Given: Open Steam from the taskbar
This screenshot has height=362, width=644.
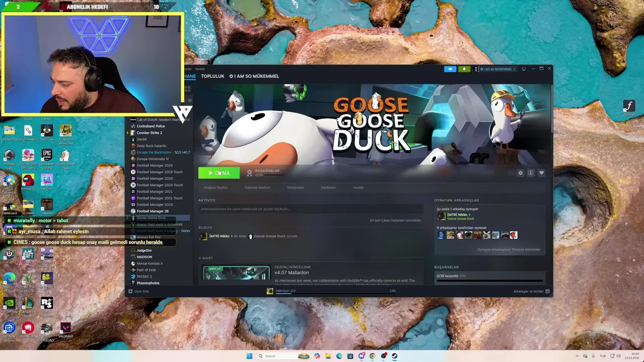Looking at the screenshot, I should coord(394,356).
